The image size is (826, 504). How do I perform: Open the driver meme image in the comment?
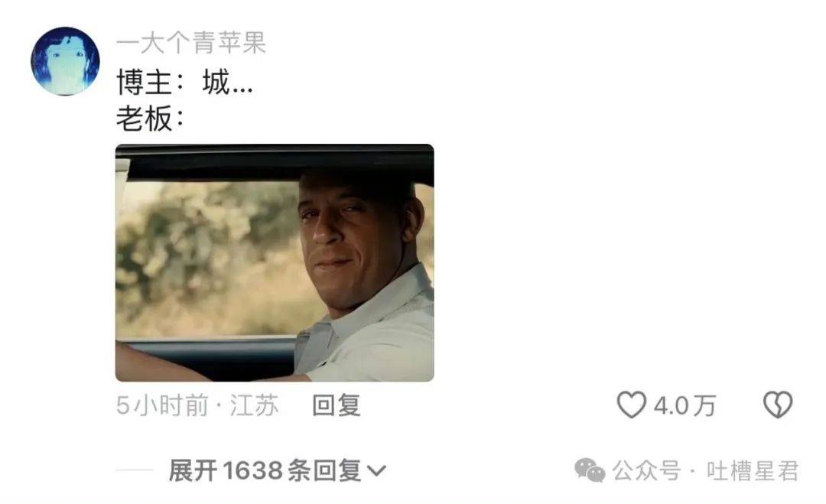[x=275, y=263]
